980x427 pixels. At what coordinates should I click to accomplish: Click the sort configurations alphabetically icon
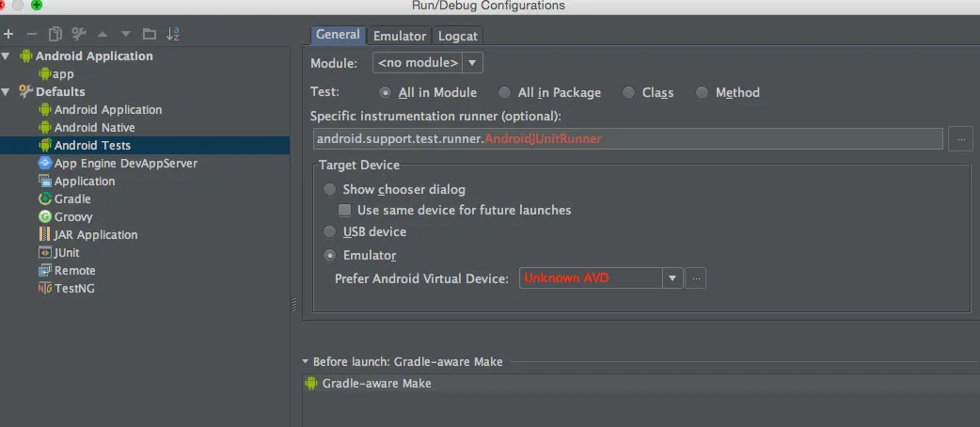pyautogui.click(x=173, y=34)
